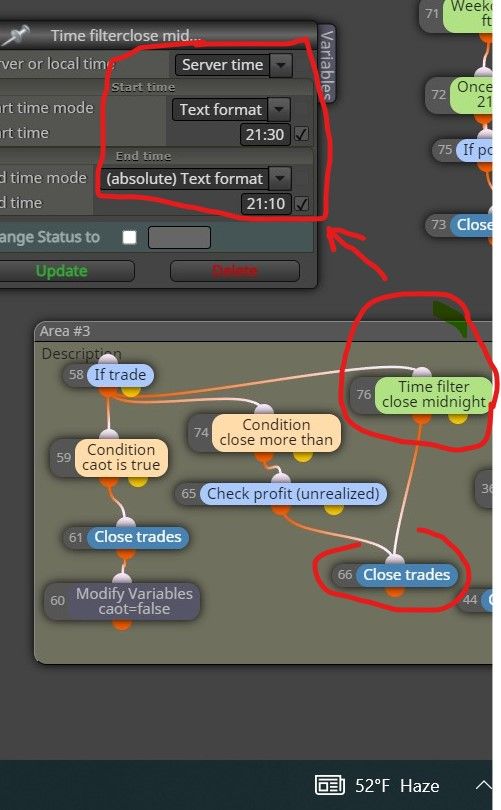Select the Condition close more than block 74
This screenshot has width=501, height=810.
point(264,432)
